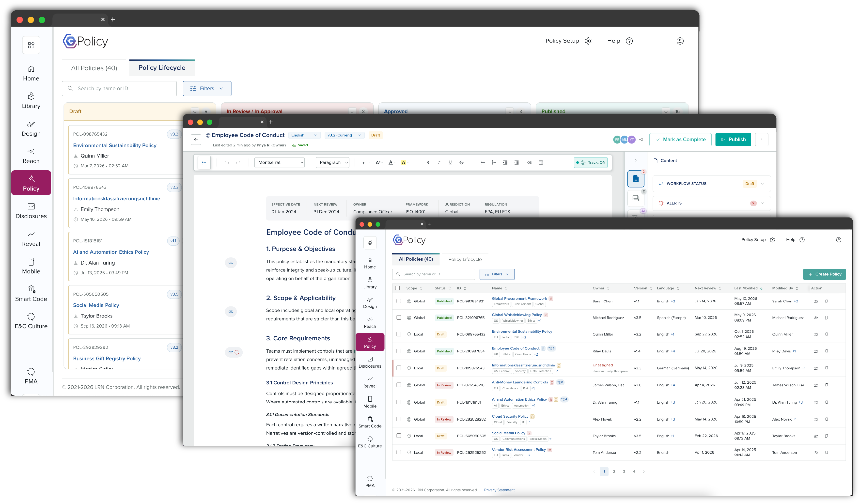The height and width of the screenshot is (504, 861).
Task: Open Library in the back window sidebar
Action: pos(31,100)
